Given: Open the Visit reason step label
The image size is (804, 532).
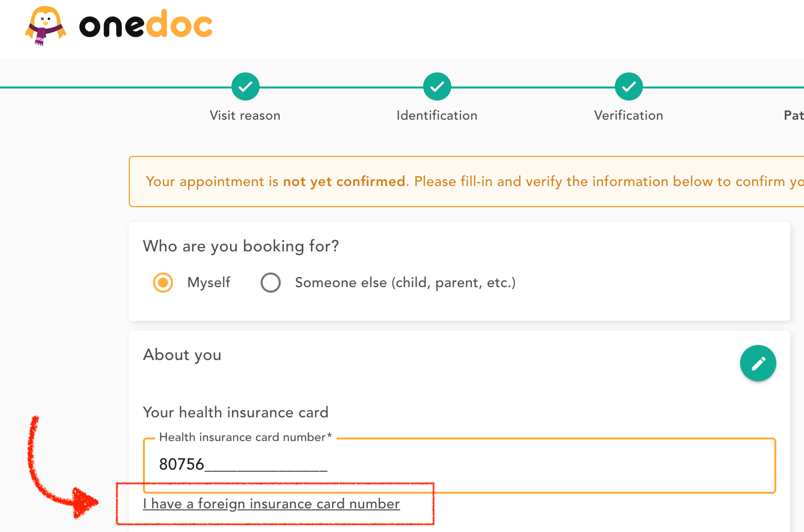Looking at the screenshot, I should 245,116.
